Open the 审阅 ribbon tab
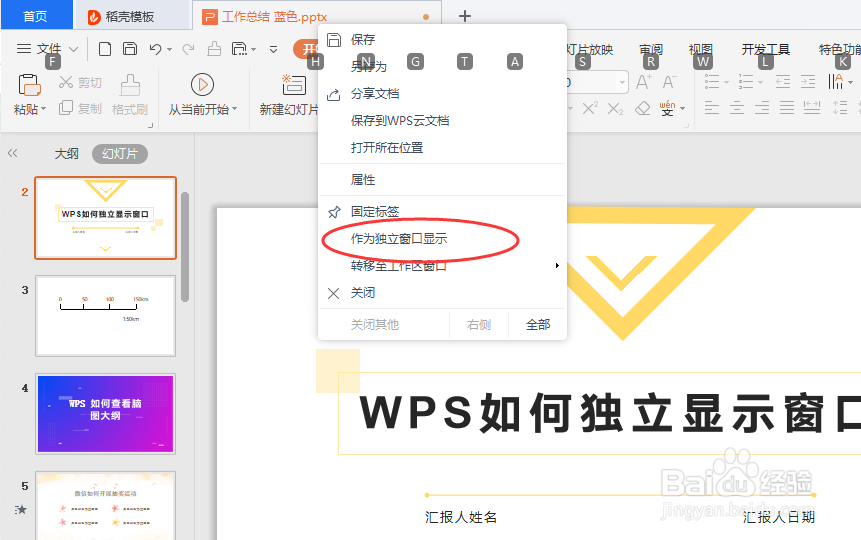This screenshot has width=861, height=540. coord(651,49)
